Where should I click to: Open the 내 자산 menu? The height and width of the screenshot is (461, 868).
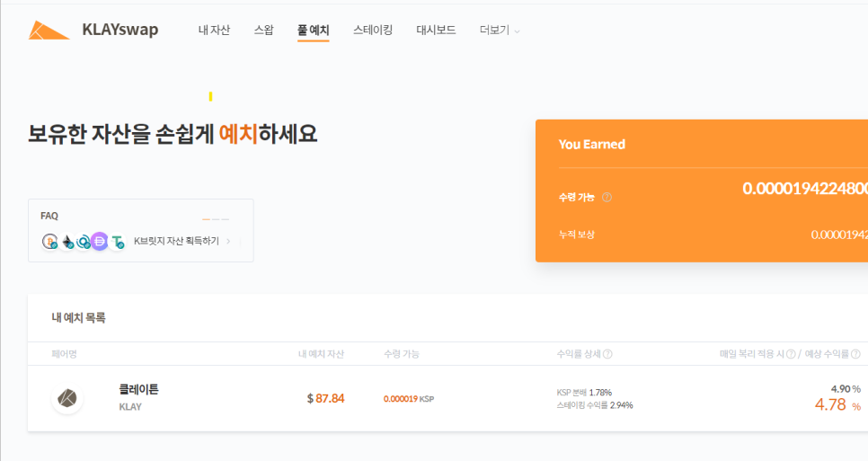pos(214,30)
